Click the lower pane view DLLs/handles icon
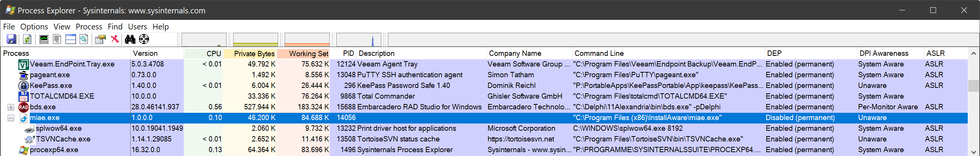 click(x=84, y=39)
